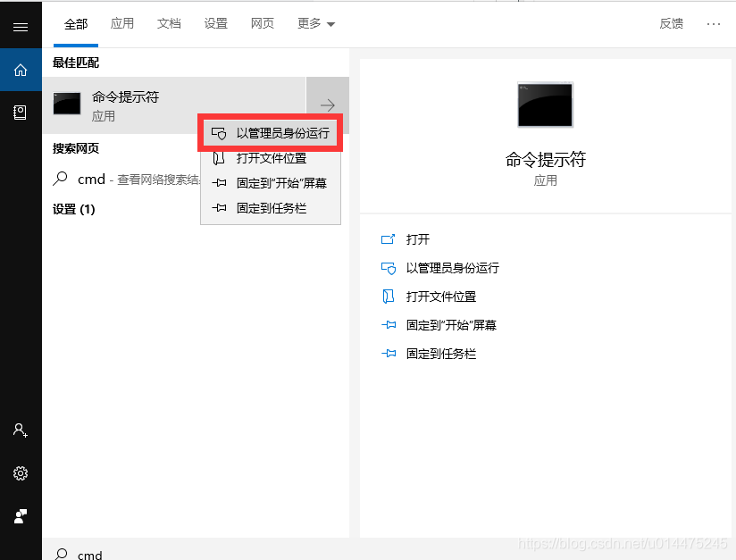736x560 pixels.
Task: Click the admin shield icon in the right panel
Action: click(x=389, y=268)
